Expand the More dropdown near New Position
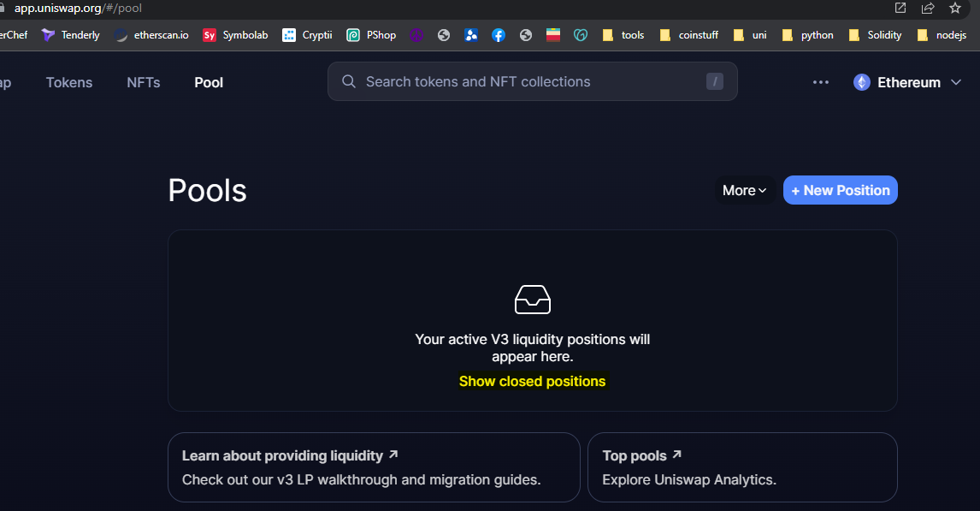The height and width of the screenshot is (511, 980). (x=743, y=190)
